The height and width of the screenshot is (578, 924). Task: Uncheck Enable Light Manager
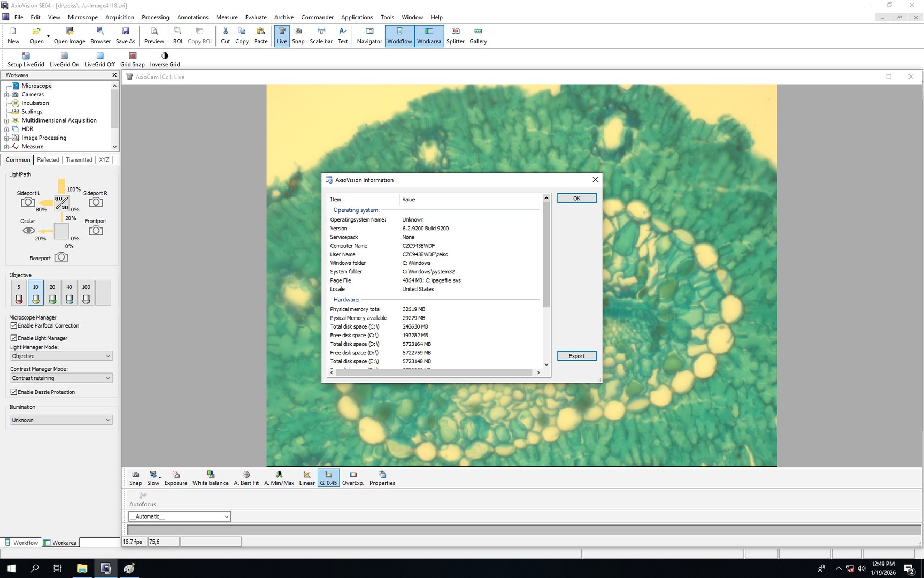coord(13,338)
